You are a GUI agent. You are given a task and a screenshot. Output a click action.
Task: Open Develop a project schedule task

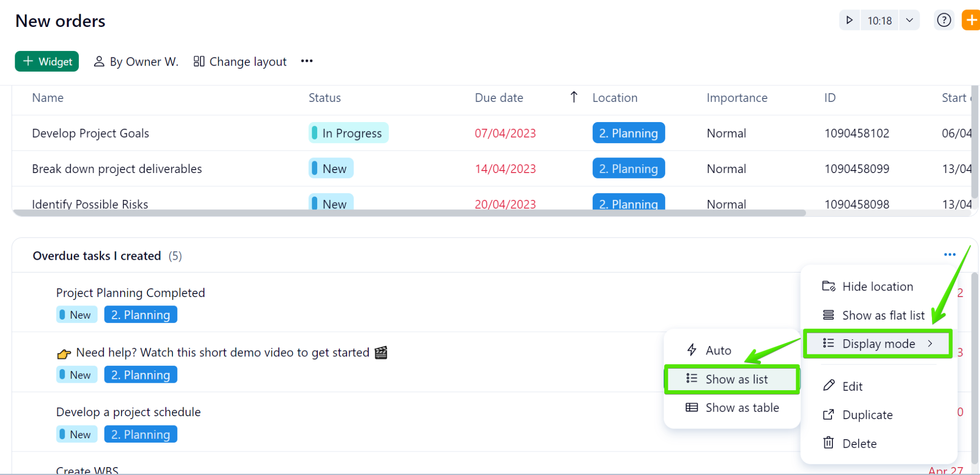[x=128, y=412]
